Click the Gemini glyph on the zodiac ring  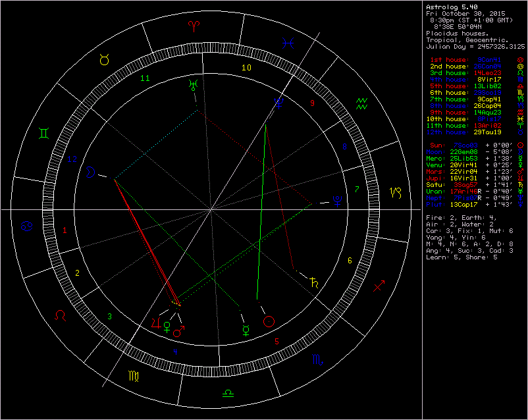pyautogui.click(x=43, y=134)
